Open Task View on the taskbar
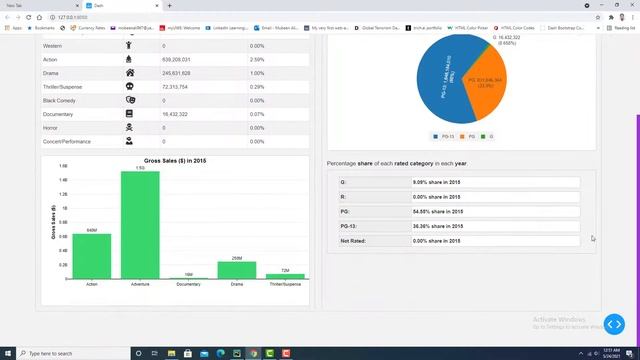The image size is (640, 360). click(x=155, y=353)
